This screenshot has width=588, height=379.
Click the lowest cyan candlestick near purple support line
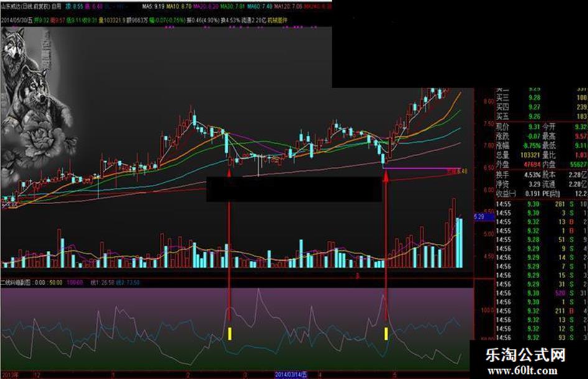(383, 159)
